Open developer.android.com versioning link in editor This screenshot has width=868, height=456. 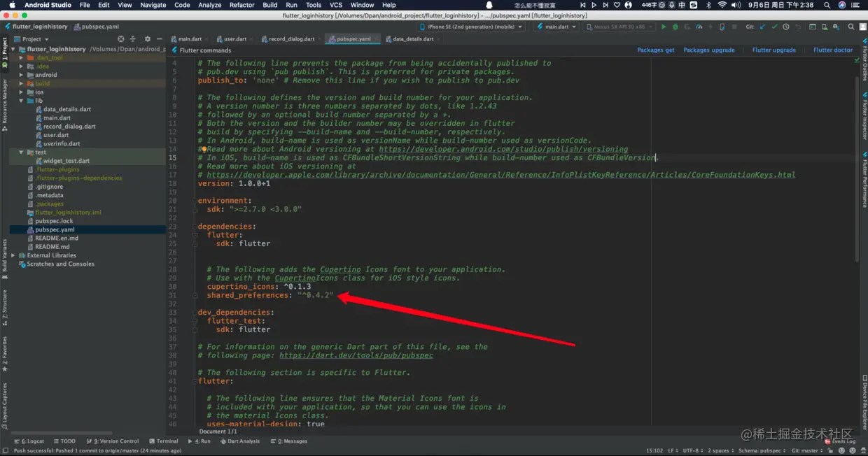[503, 149]
